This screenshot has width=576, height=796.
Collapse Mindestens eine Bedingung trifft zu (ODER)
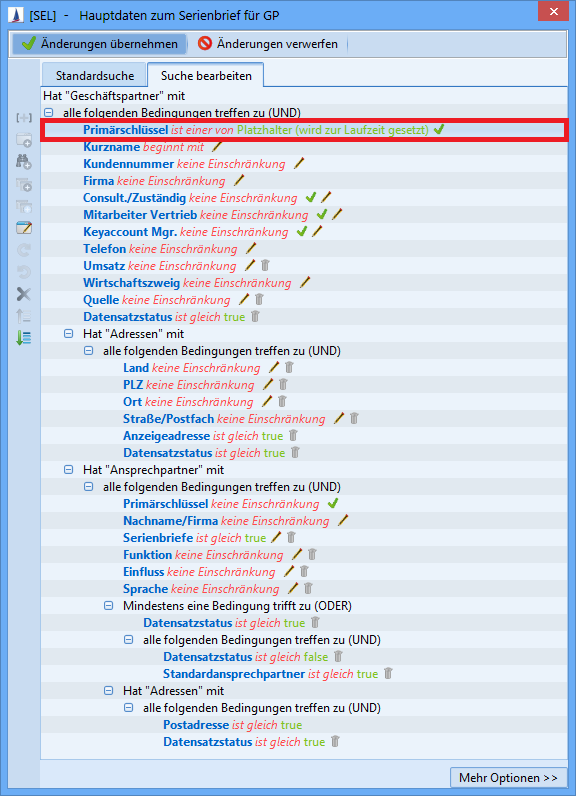(108, 606)
